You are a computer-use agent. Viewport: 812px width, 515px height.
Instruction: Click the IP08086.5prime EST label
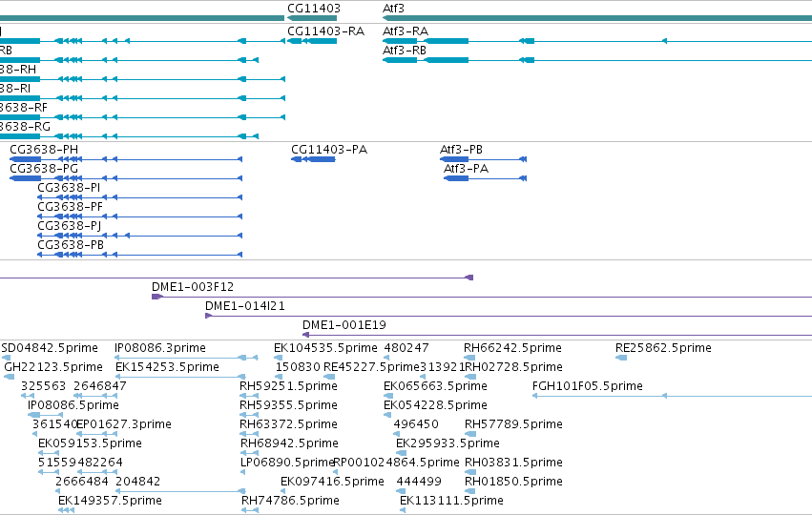[x=73, y=405]
